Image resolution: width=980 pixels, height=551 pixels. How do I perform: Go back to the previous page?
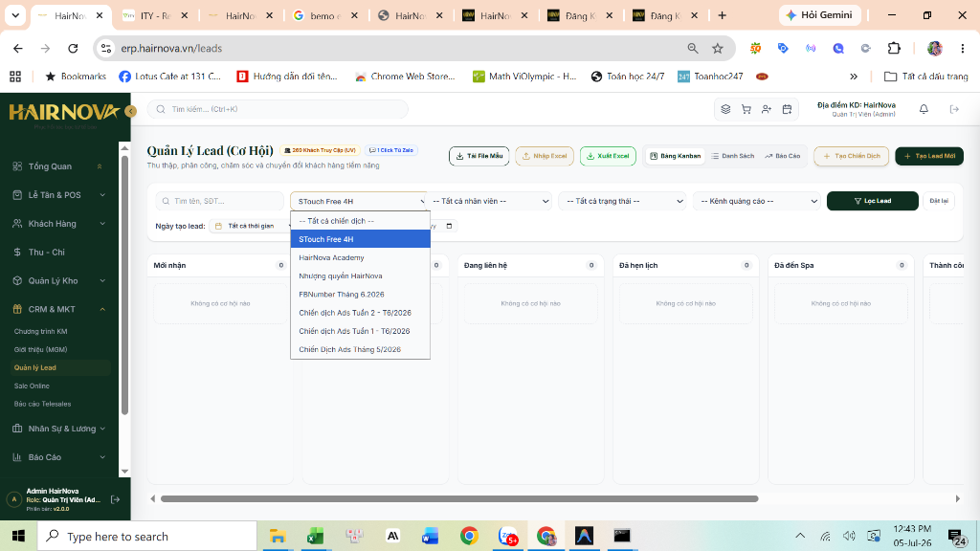[x=18, y=48]
